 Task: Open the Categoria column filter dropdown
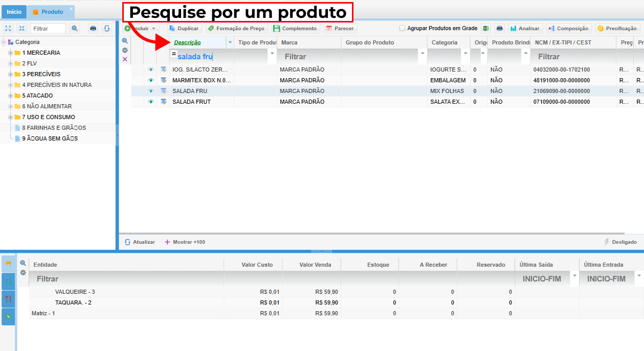[465, 54]
